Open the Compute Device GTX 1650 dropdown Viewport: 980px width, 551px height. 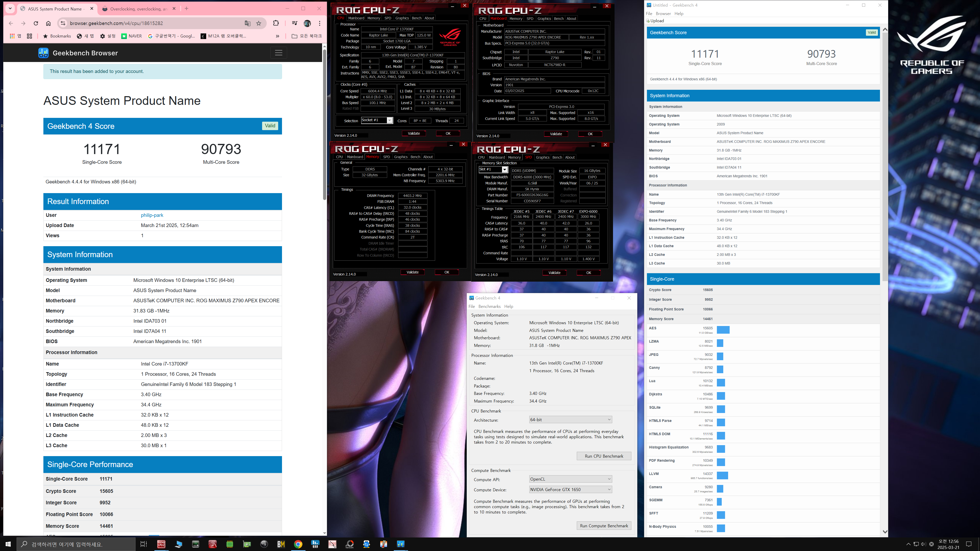pyautogui.click(x=570, y=490)
